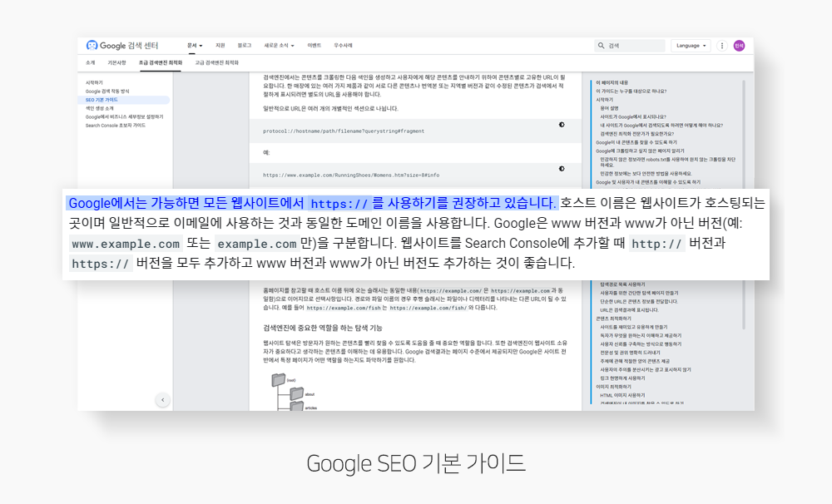Screen dimensions: 832x504
Task: Jump to 검색엔진 최적화 전문가가 필요한가요? section
Action: tap(636, 134)
